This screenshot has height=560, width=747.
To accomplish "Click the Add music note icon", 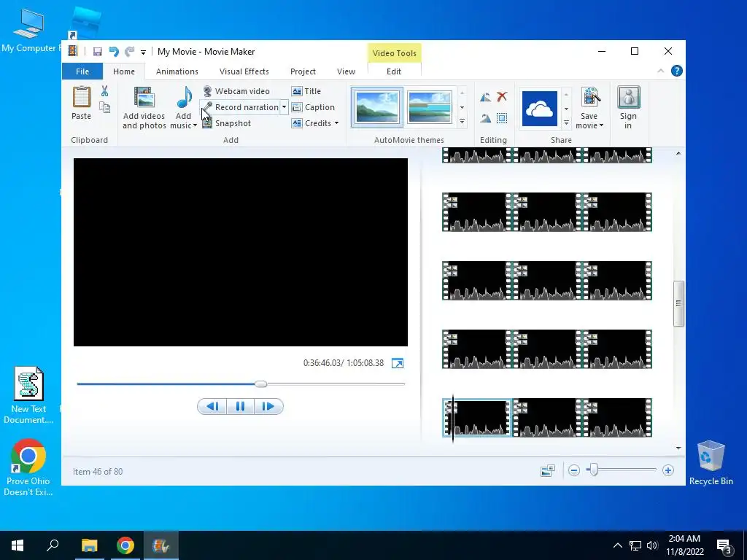I will pos(184,97).
